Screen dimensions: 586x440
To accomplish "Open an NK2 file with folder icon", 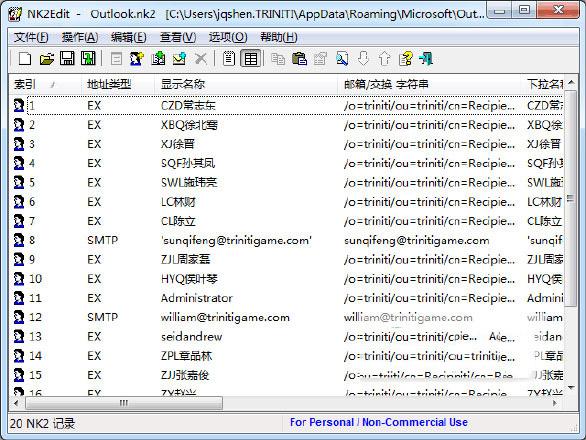I will pos(46,59).
